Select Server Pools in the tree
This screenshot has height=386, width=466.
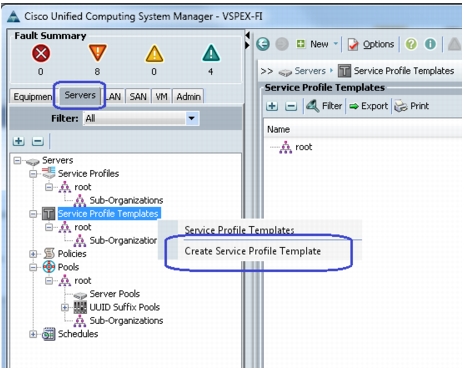click(115, 294)
